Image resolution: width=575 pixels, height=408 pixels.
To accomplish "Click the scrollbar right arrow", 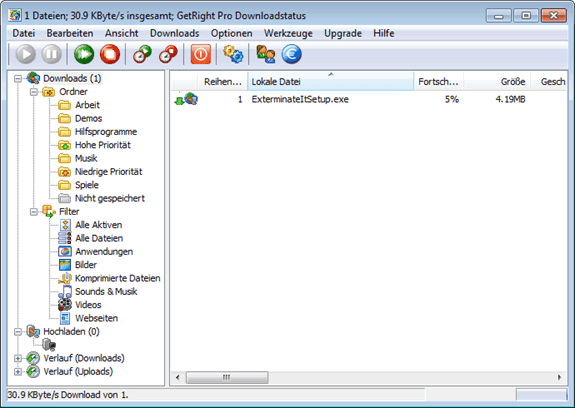I will coord(560,377).
